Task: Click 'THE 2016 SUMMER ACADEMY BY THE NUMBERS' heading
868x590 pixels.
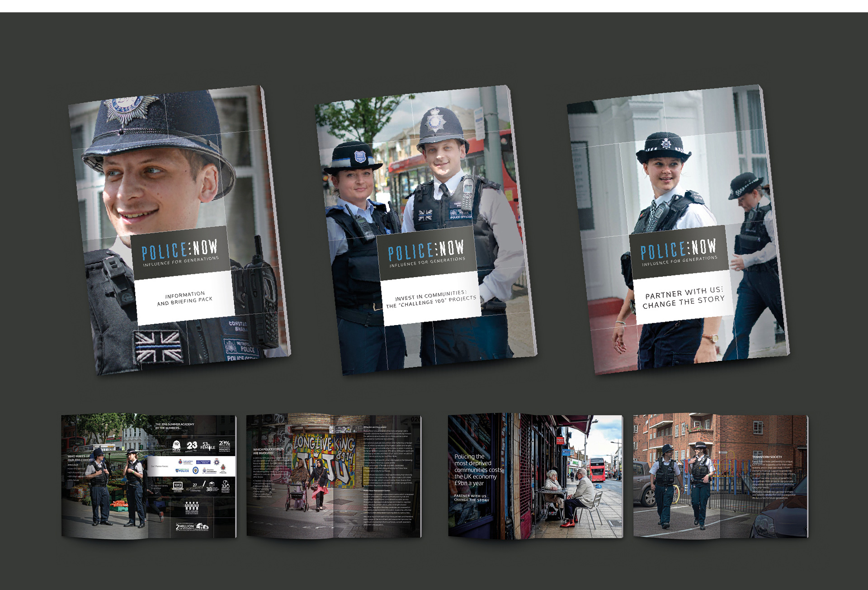Action: click(175, 426)
